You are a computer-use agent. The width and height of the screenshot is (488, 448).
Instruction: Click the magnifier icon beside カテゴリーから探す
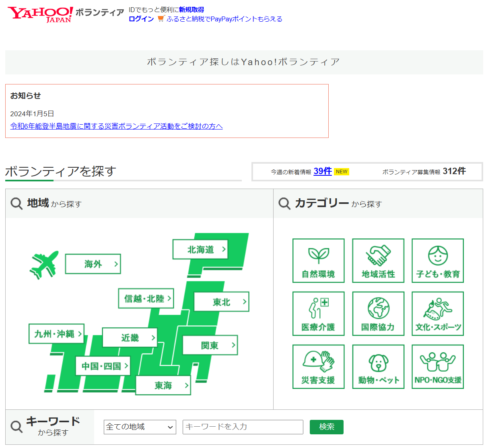pos(284,203)
